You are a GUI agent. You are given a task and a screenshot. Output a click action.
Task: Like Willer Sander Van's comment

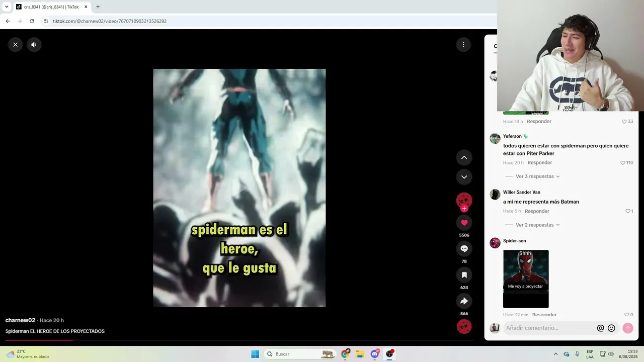tap(627, 211)
